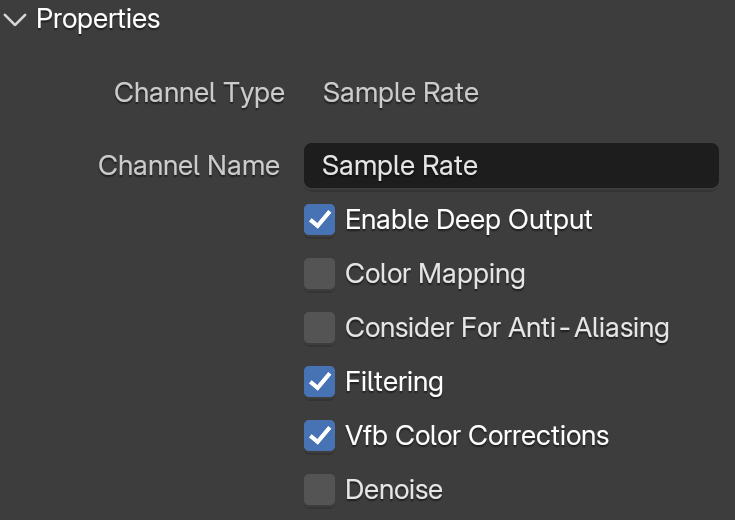Click empty dark area of Channel Name field

tap(598, 166)
